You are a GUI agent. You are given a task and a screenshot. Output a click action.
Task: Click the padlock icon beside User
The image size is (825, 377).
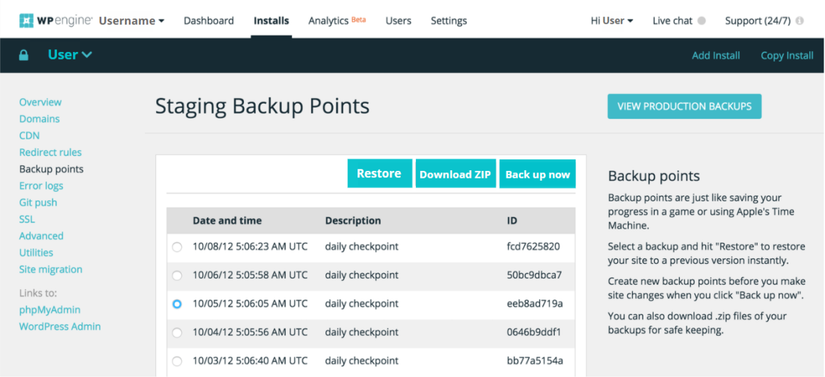[24, 55]
